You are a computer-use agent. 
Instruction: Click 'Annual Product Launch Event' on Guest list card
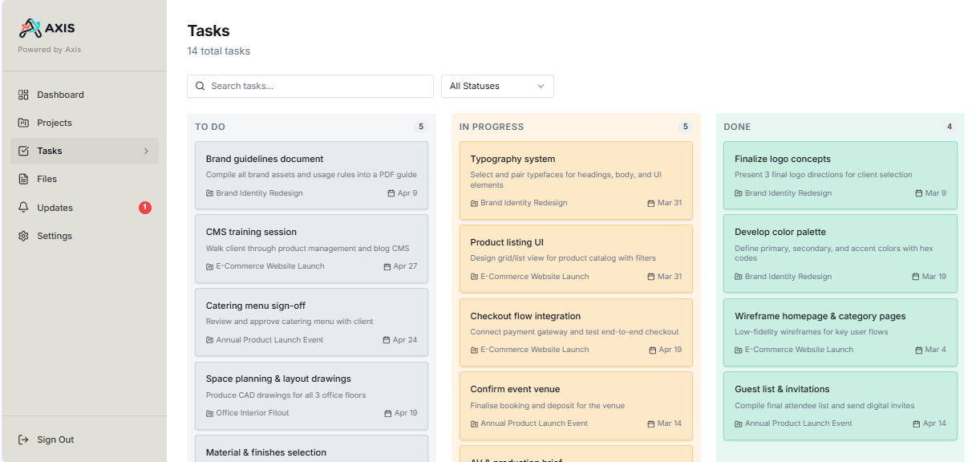coord(799,423)
